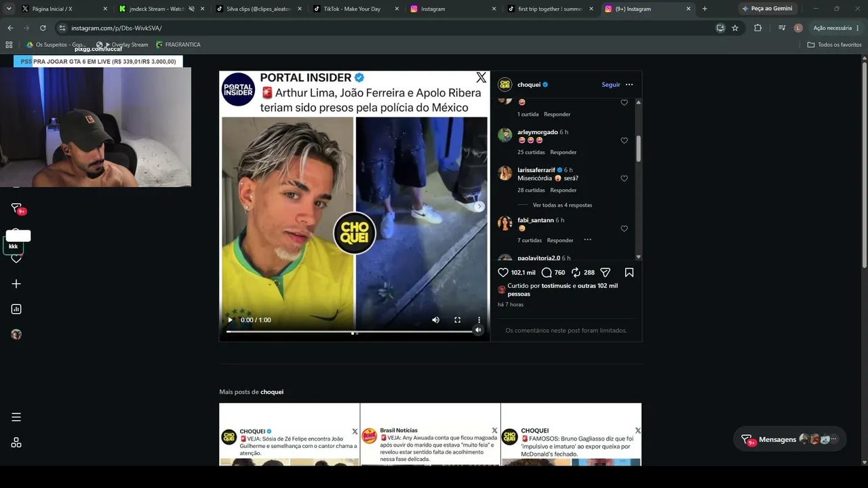Open tostimusic profile link
The height and width of the screenshot is (488, 868).
tap(556, 286)
